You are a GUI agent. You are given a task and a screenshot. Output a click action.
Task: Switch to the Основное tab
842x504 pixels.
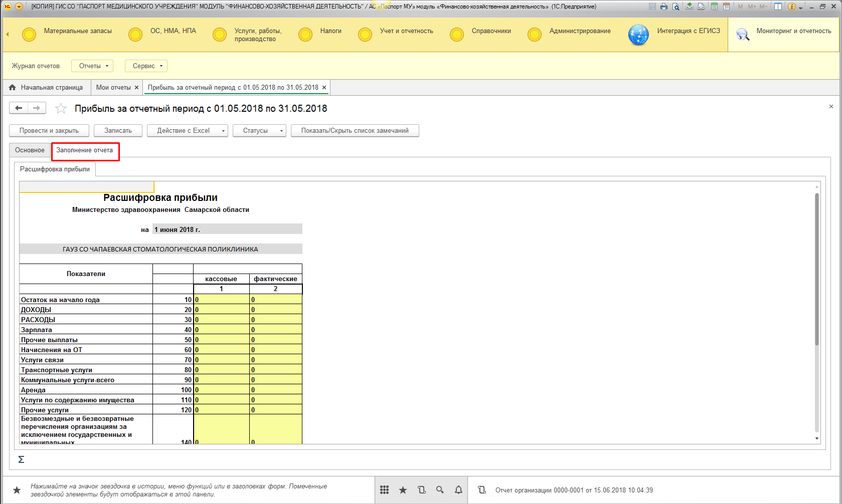tap(30, 150)
